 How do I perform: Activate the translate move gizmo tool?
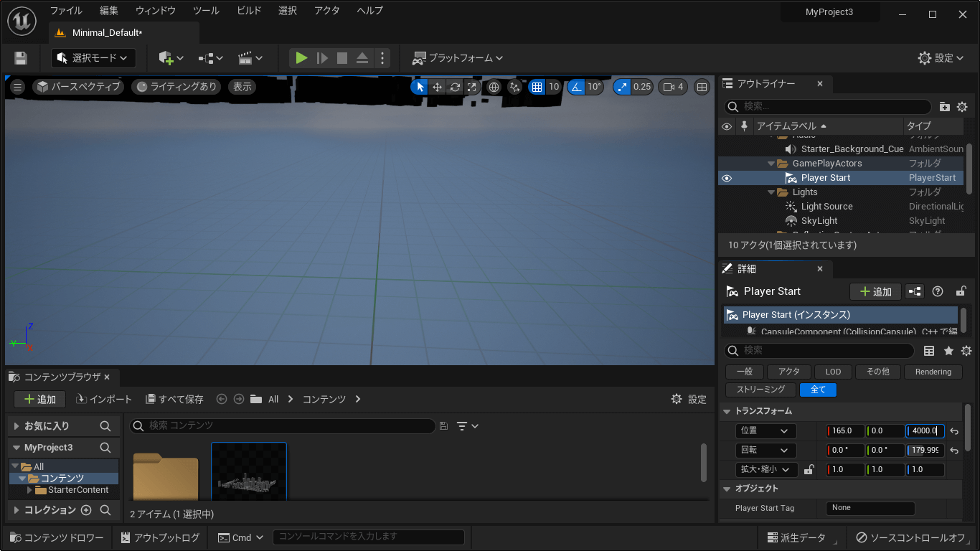coord(437,87)
